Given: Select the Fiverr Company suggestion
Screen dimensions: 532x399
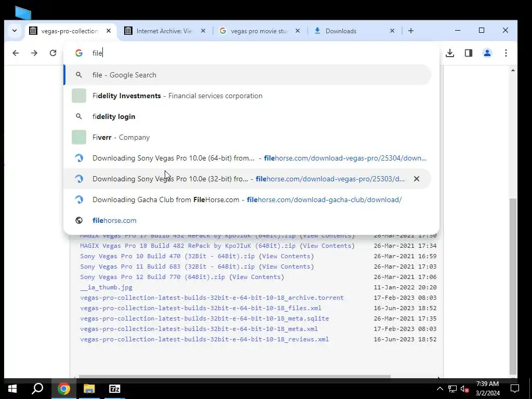Looking at the screenshot, I should point(248,137).
